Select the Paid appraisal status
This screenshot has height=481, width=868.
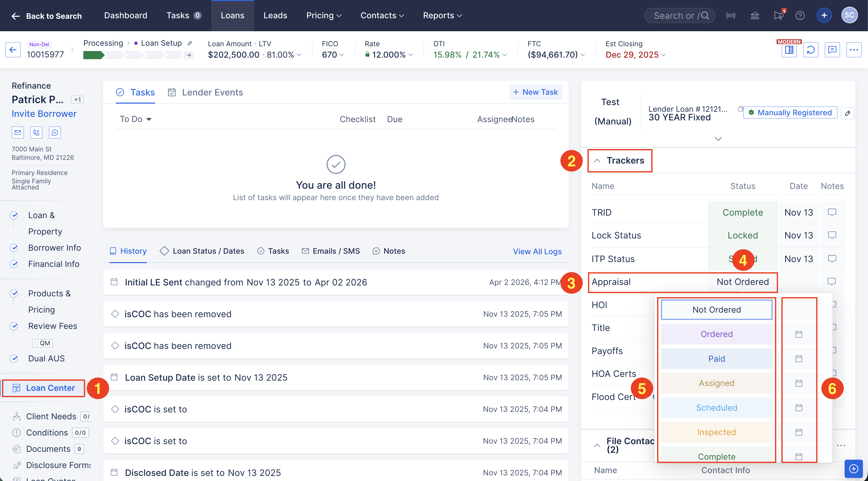716,358
